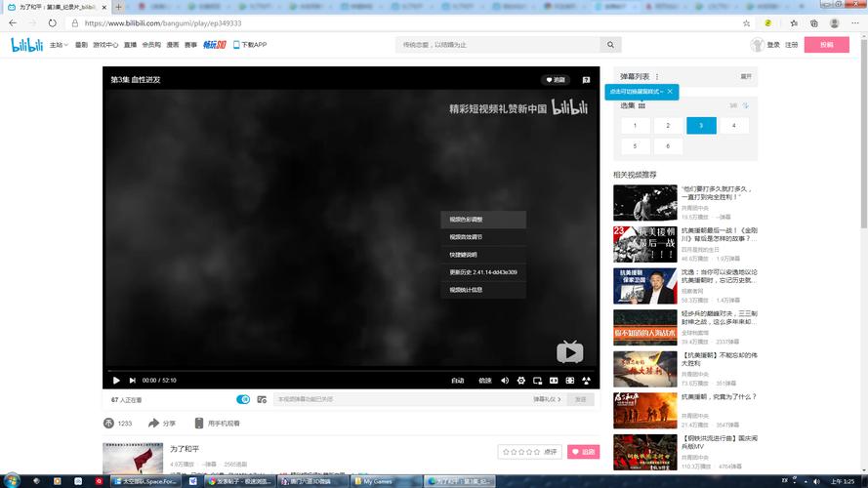
Task: Toggle episode list grid view icon
Action: pos(641,105)
